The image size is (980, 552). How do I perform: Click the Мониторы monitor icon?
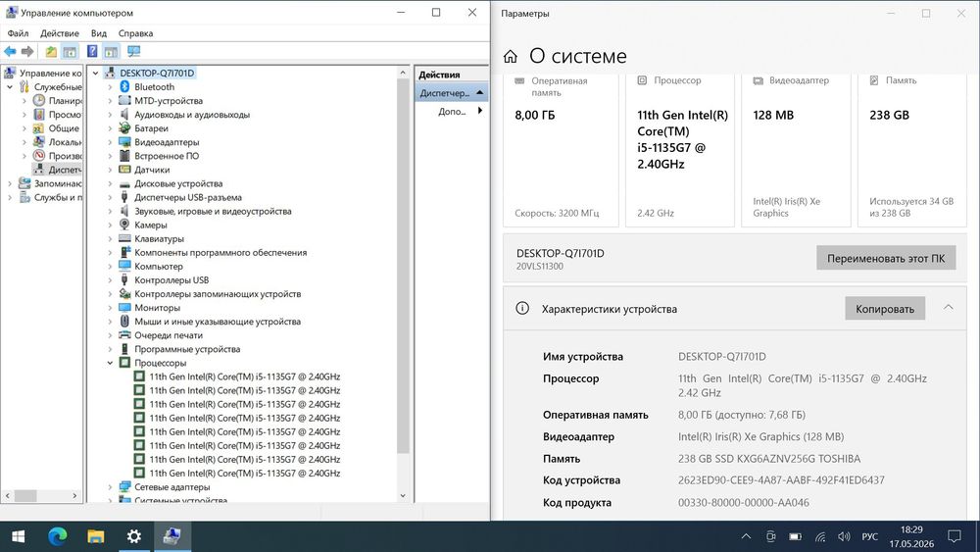click(x=124, y=308)
